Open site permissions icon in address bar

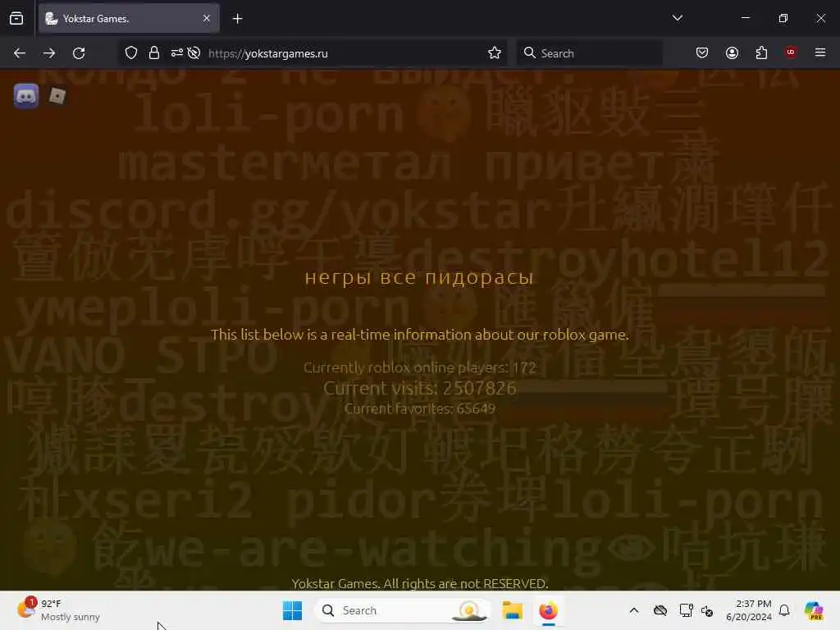coord(177,52)
